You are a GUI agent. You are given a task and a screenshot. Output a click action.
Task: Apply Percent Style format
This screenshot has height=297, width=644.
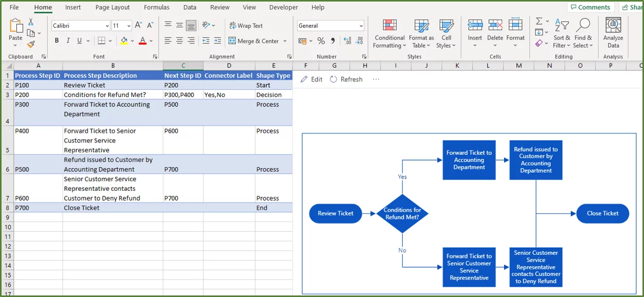click(321, 41)
